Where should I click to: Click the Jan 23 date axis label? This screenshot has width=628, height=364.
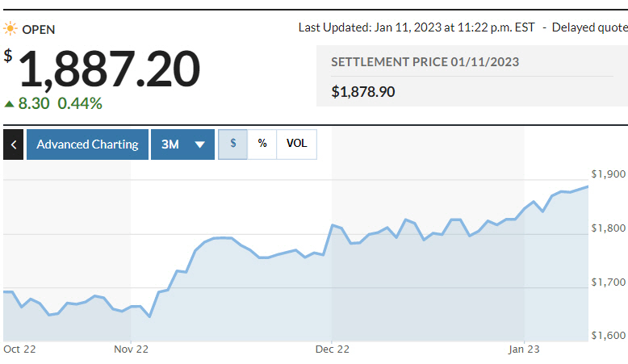[524, 349]
